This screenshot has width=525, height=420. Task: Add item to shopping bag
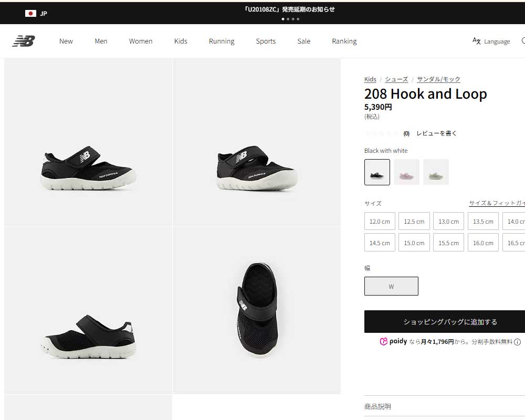click(449, 322)
